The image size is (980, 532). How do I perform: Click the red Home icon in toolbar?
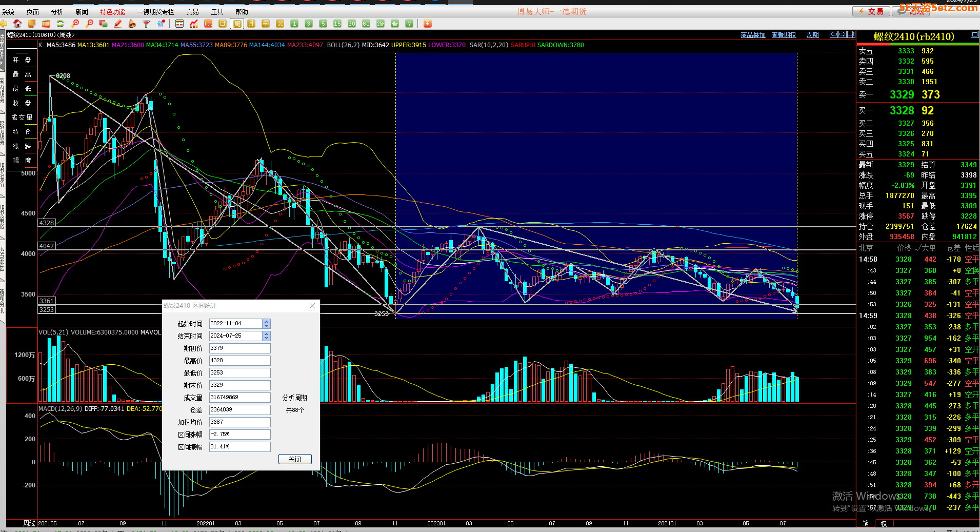[x=17, y=24]
